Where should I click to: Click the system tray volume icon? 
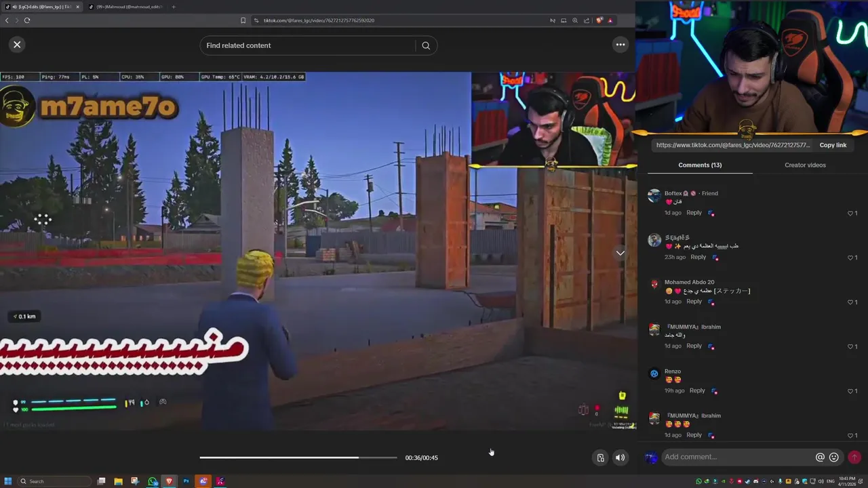tap(821, 481)
